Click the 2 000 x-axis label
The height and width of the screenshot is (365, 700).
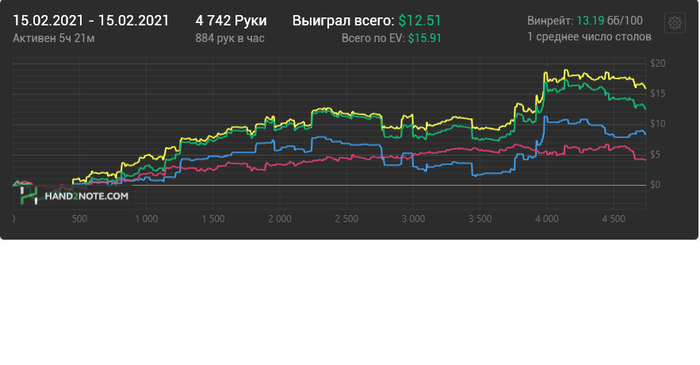coord(280,219)
